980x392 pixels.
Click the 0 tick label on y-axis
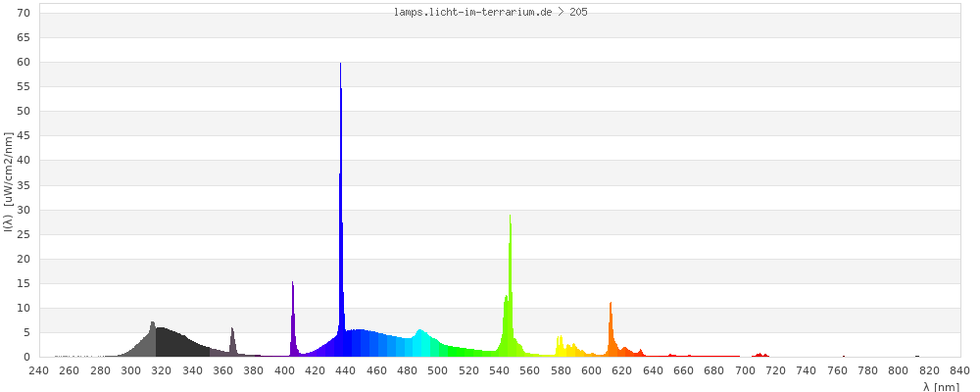coord(27,357)
